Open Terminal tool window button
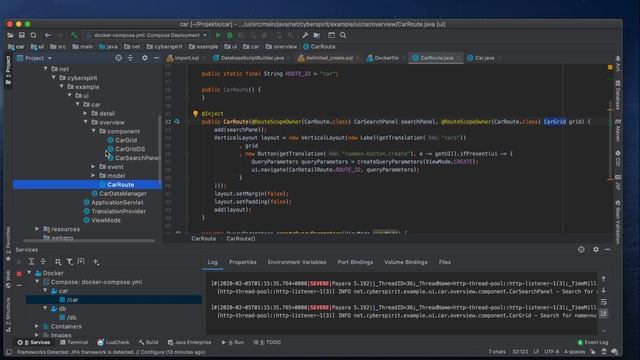The image size is (640, 360). tap(74, 342)
